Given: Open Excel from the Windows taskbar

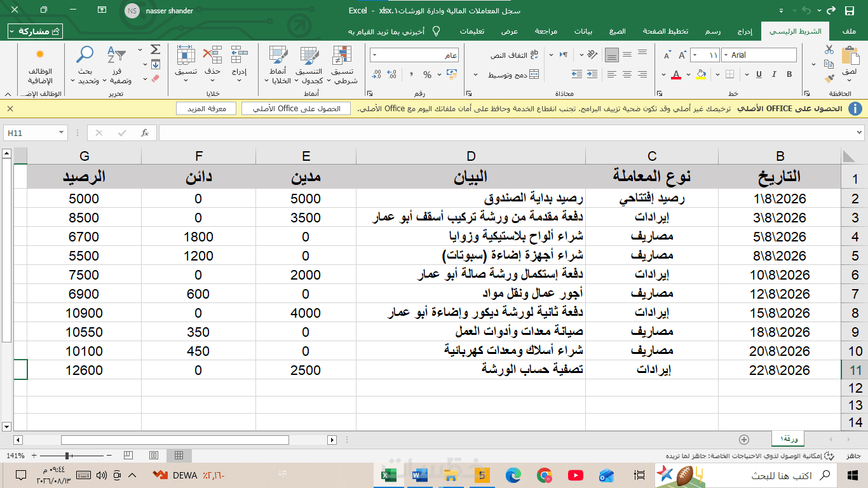Looking at the screenshot, I should click(388, 475).
